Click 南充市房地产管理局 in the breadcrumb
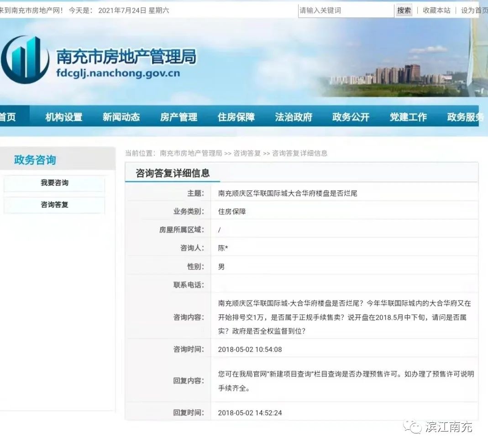The image size is (488, 448). click(191, 153)
